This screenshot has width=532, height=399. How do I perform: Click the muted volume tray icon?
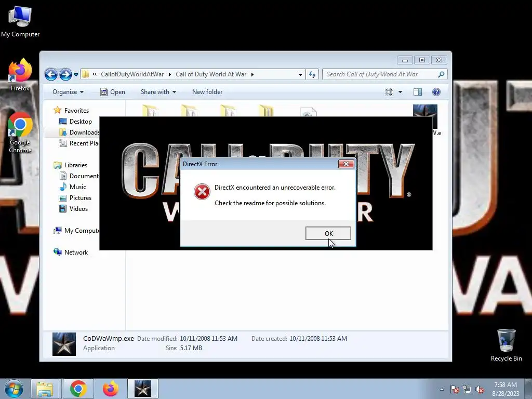(480, 389)
